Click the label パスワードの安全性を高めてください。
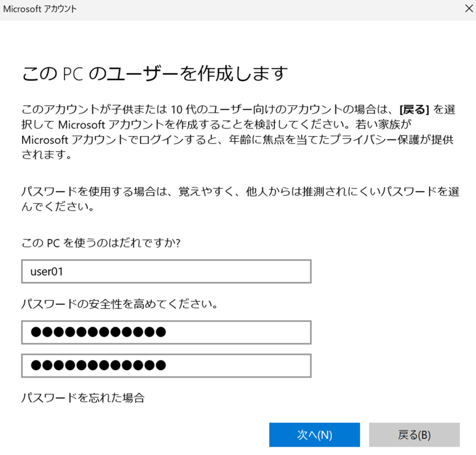 120,304
